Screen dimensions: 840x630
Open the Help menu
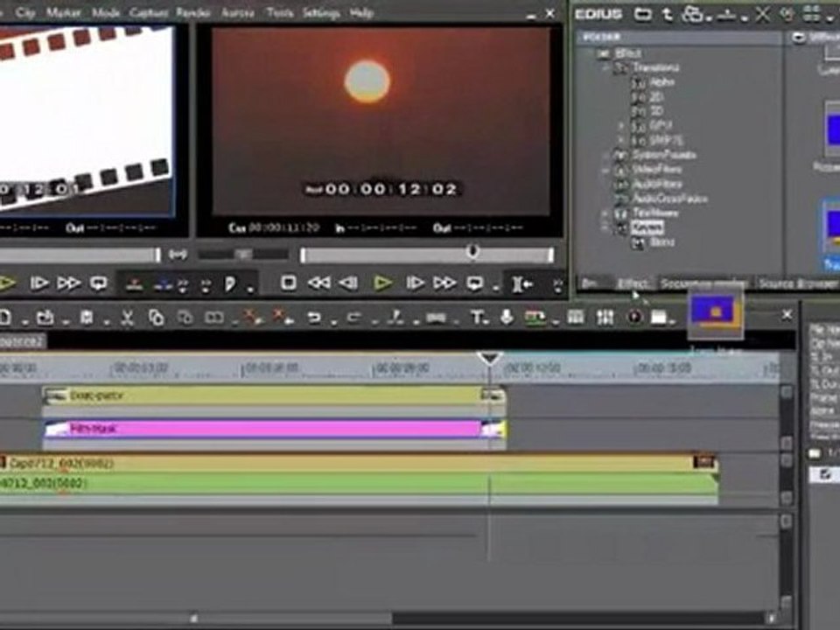point(361,12)
